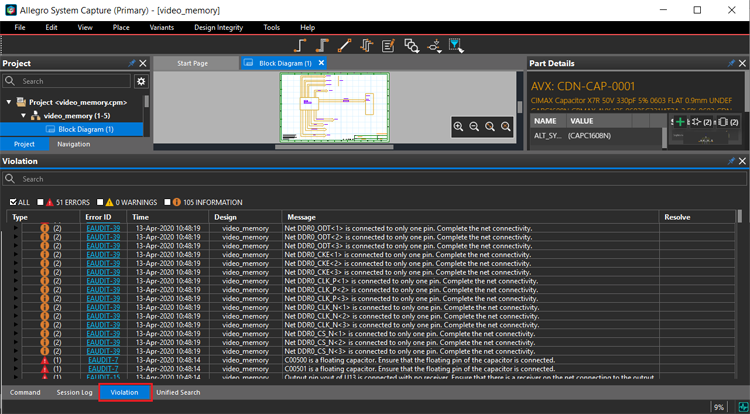The image size is (750, 414).
Task: Toggle the 51 ERRORS filter checkbox
Action: 41,202
